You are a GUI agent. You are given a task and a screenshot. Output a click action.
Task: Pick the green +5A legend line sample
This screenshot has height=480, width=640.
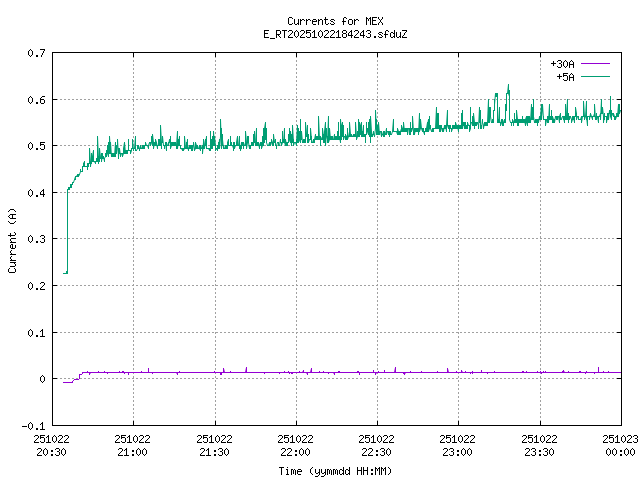point(595,75)
